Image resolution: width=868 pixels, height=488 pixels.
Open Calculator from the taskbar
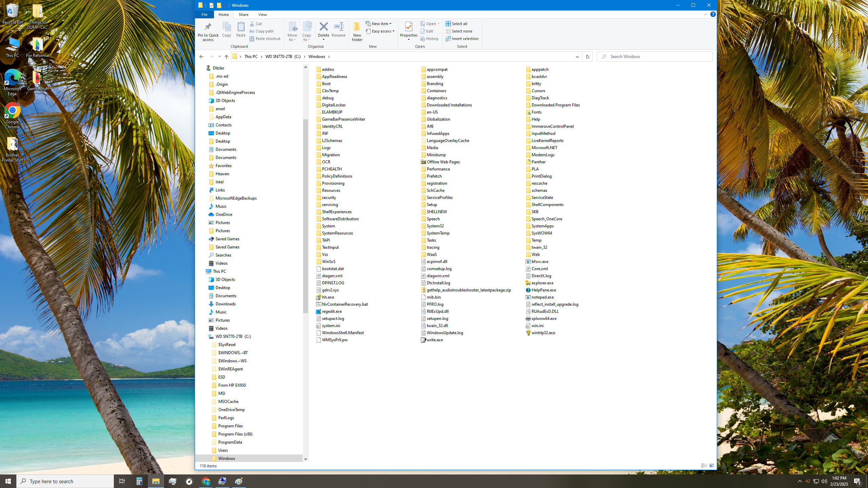click(139, 481)
